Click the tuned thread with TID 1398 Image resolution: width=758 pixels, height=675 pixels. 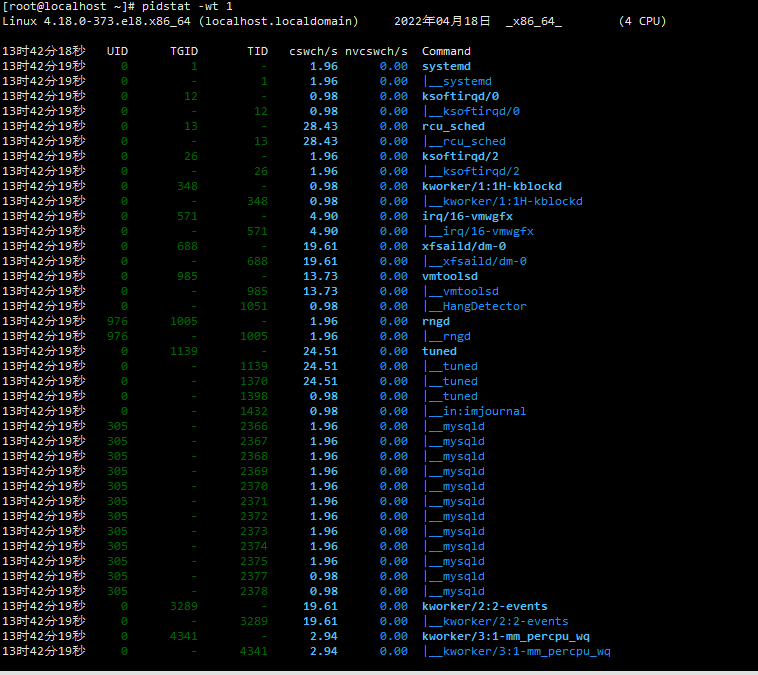pyautogui.click(x=450, y=396)
